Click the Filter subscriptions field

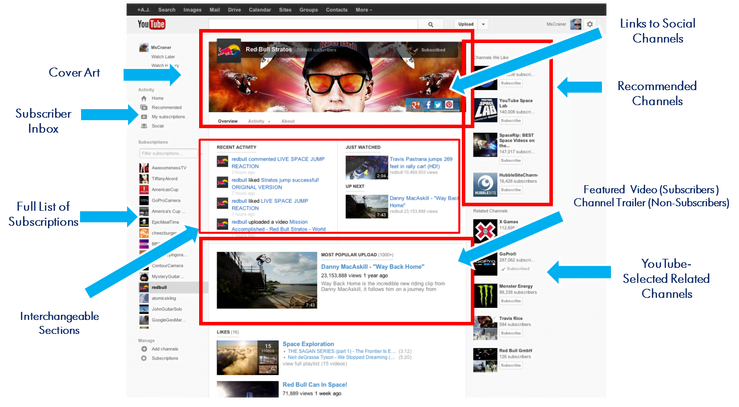tap(168, 153)
